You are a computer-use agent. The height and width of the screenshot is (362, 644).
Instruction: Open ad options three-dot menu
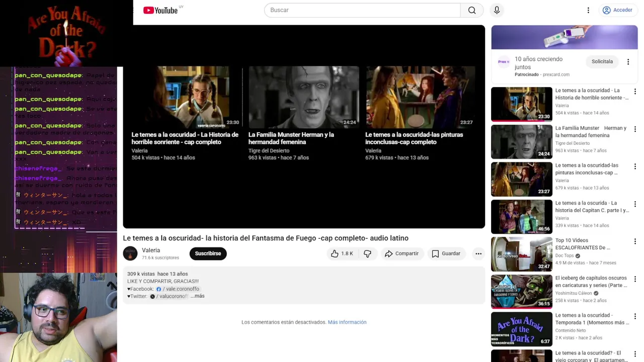tap(628, 62)
